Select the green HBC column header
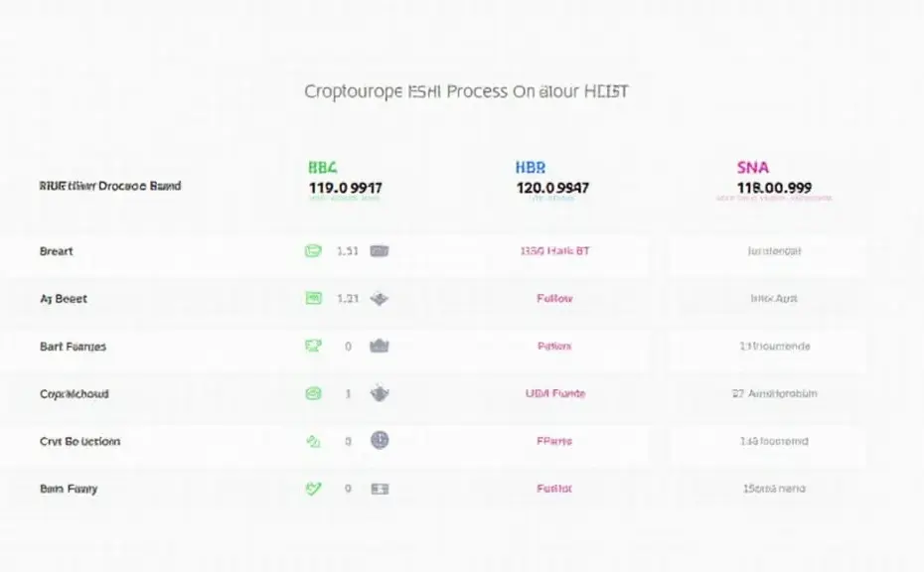The image size is (924, 572). (x=323, y=168)
